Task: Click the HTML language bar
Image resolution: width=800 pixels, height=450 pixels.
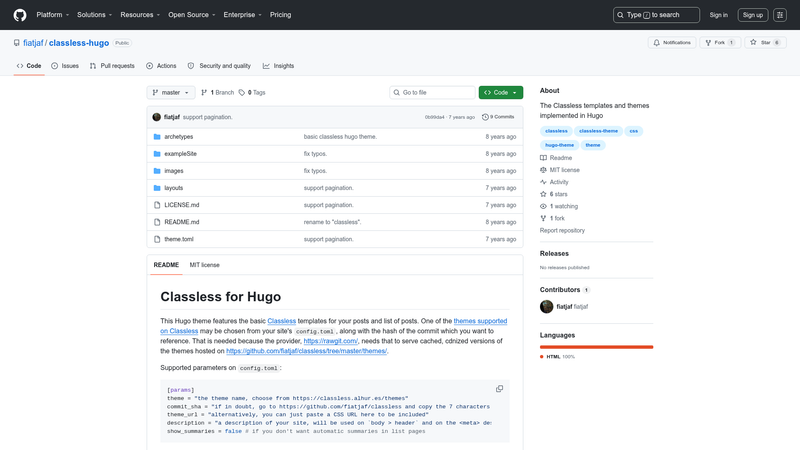Action: 596,347
